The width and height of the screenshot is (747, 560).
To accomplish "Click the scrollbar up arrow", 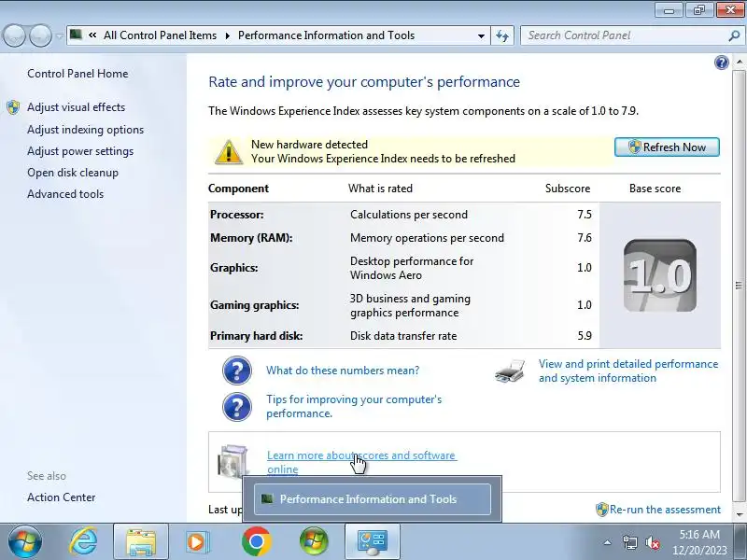I will pos(739,62).
